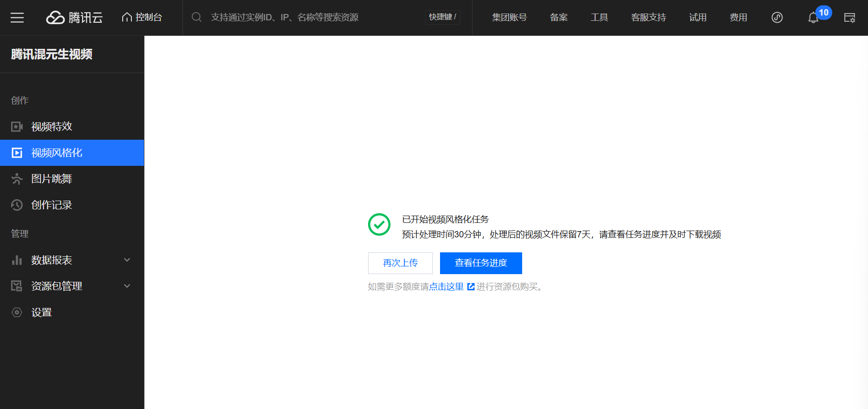
Task: Click the 快捷键 / shortcut badge
Action: click(442, 17)
